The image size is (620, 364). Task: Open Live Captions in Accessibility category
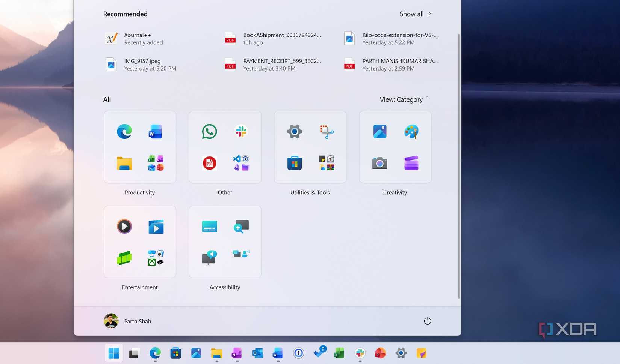coord(209,226)
